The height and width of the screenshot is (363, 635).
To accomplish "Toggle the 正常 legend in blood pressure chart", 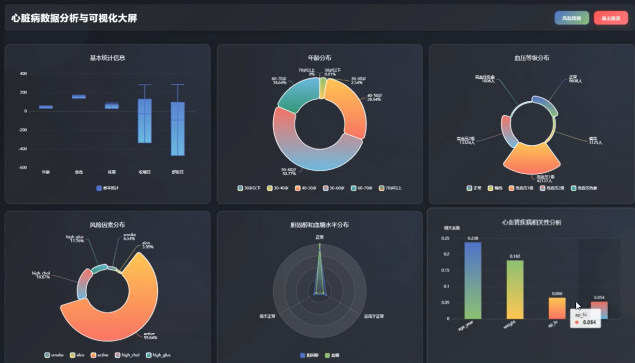I will click(x=474, y=188).
